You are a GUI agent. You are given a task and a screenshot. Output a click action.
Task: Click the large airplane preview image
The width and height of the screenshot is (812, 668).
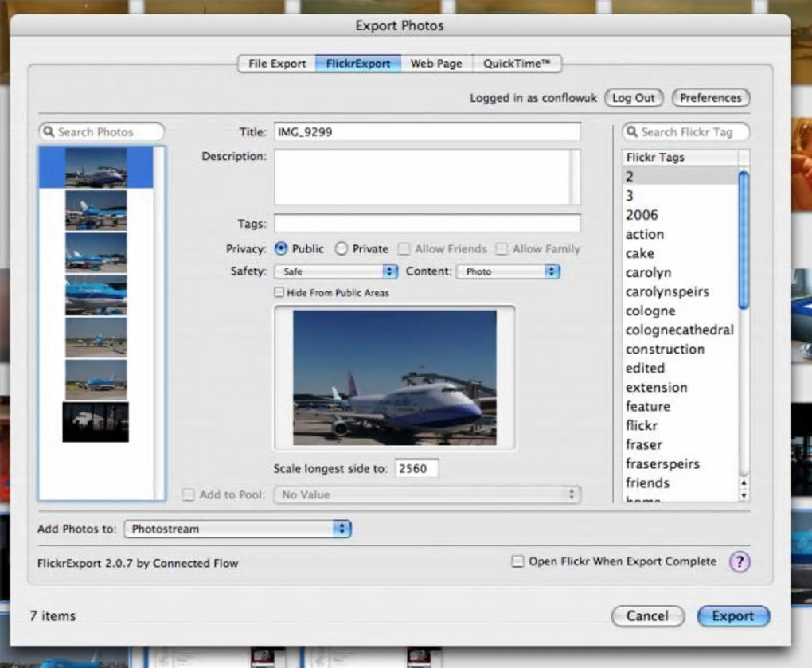[394, 377]
